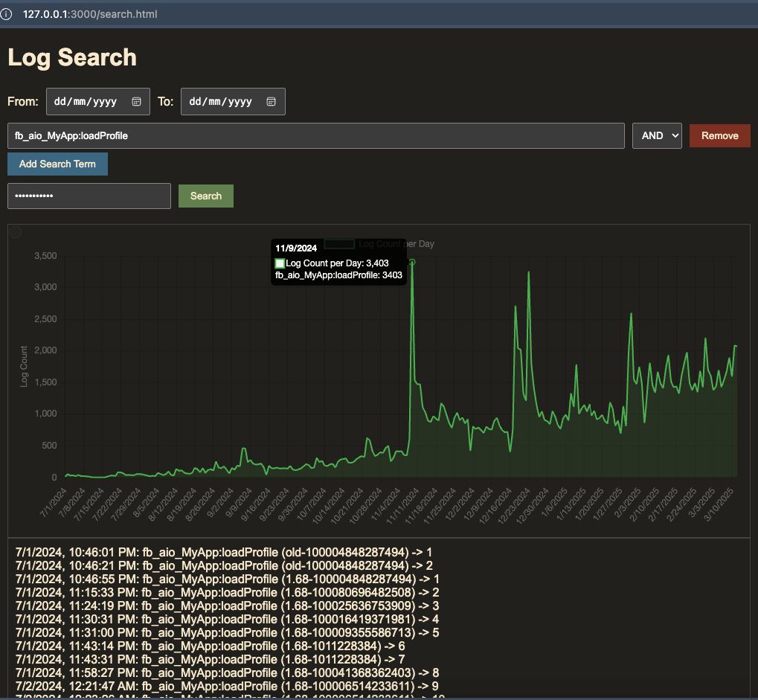Click the masked password field
This screenshot has height=700, width=758.
(x=89, y=196)
